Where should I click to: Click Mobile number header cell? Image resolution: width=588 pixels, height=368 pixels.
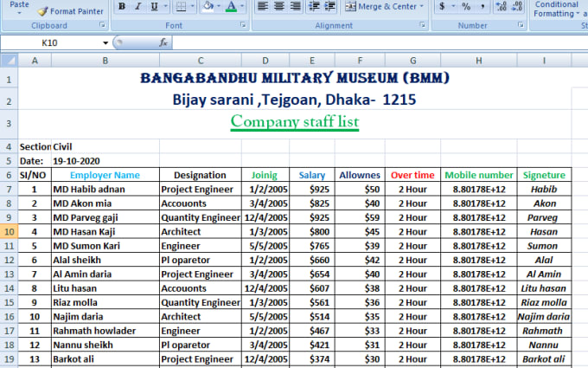[x=479, y=175]
